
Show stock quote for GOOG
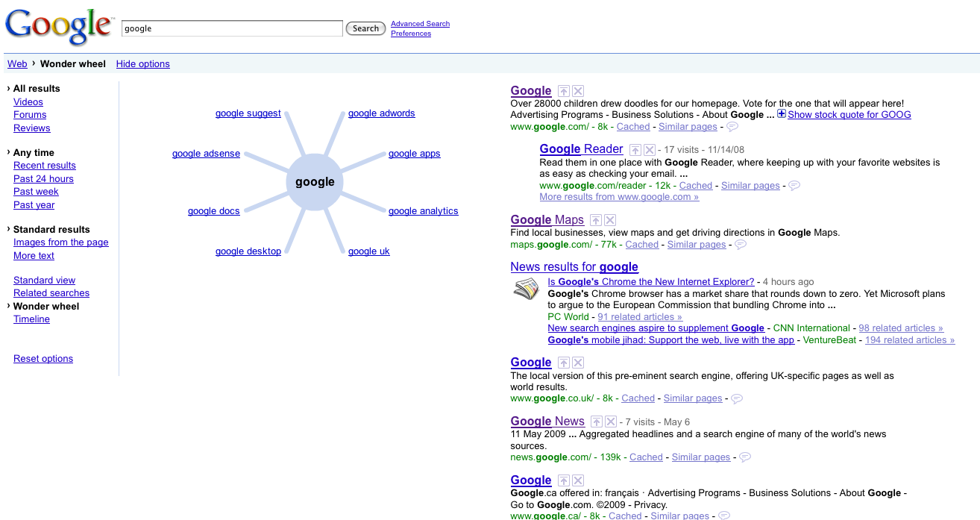click(849, 115)
